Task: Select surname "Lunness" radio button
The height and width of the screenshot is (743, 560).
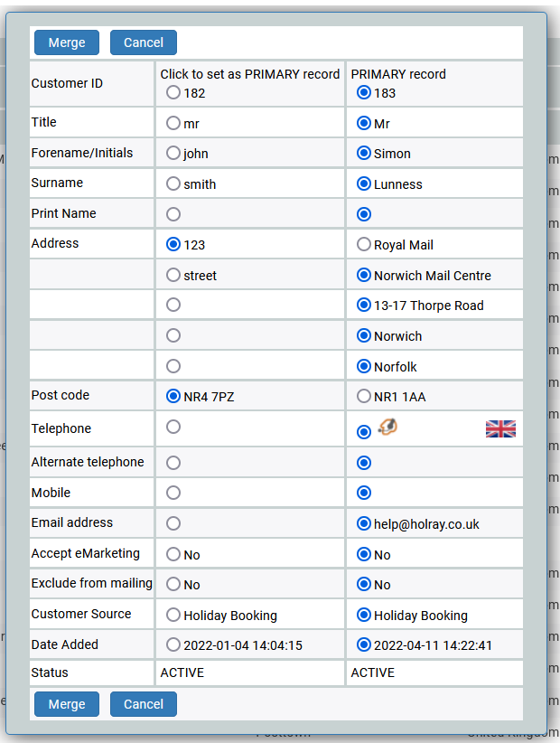Action: 364,184
